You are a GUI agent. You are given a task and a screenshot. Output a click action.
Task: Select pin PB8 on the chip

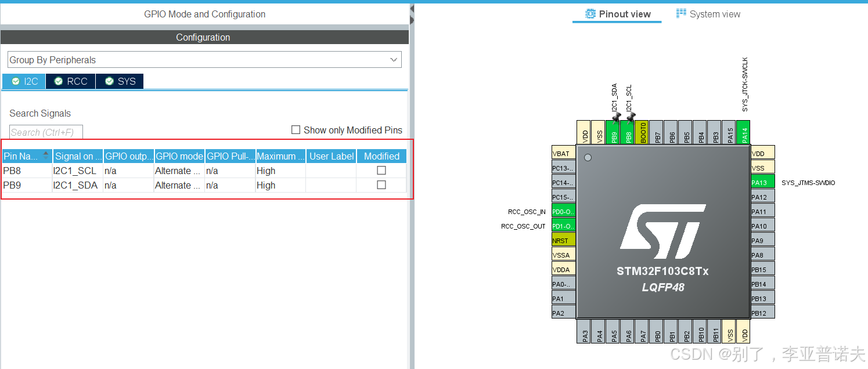(x=627, y=132)
